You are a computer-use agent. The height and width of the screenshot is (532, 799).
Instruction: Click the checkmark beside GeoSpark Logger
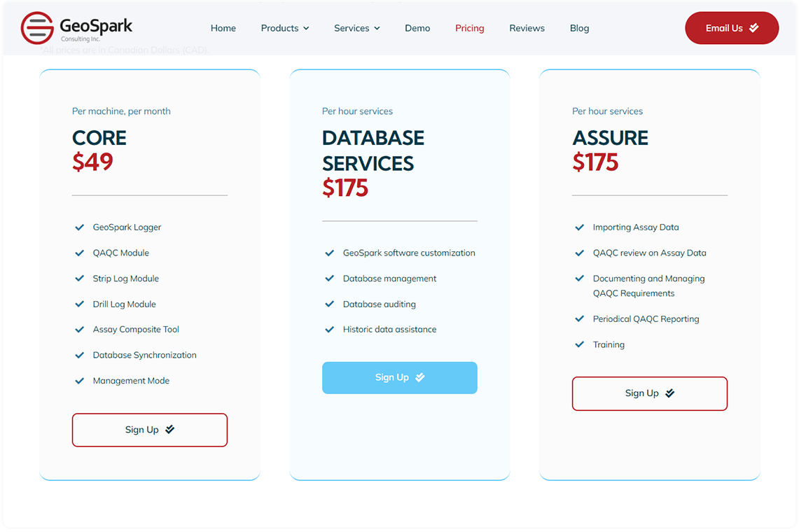80,227
